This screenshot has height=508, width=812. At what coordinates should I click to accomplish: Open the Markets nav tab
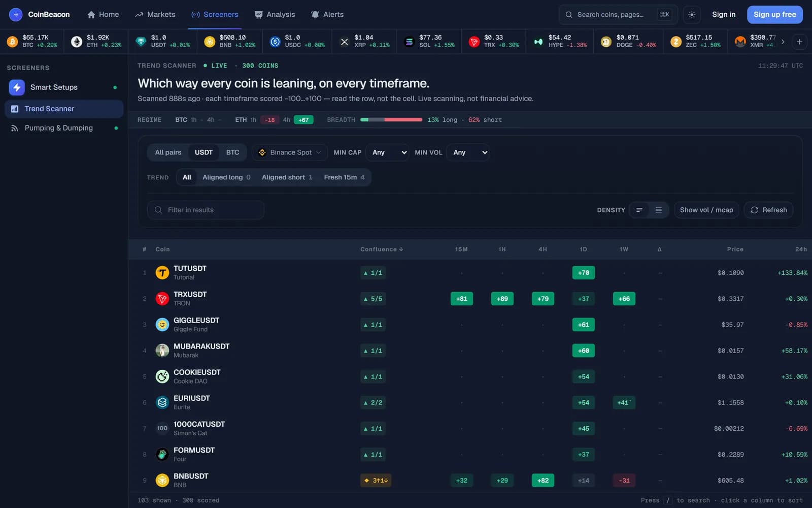pyautogui.click(x=155, y=15)
